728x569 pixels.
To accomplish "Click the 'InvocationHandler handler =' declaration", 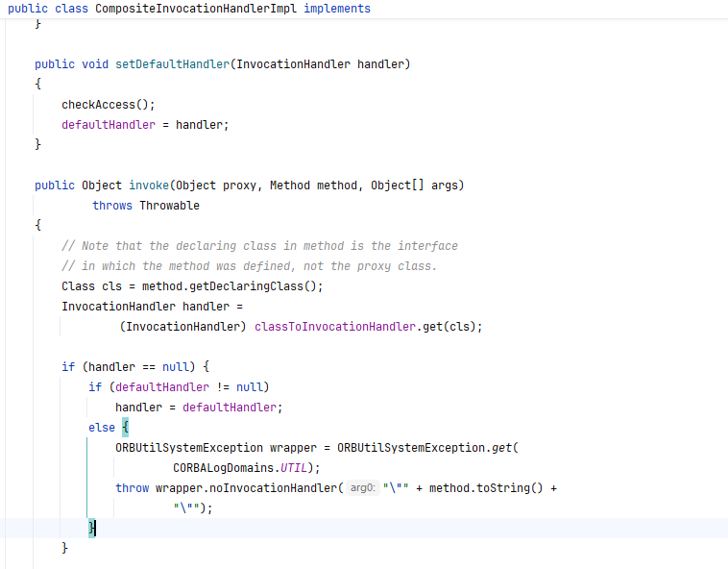I will (x=153, y=307).
